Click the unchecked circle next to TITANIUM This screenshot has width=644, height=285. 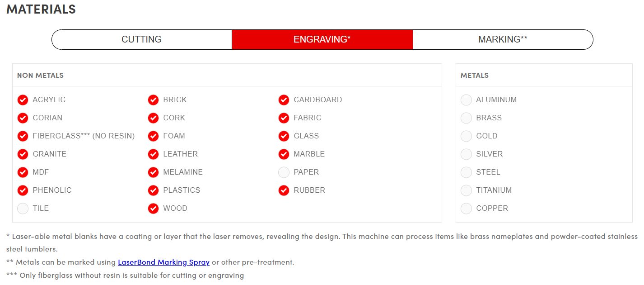[466, 190]
